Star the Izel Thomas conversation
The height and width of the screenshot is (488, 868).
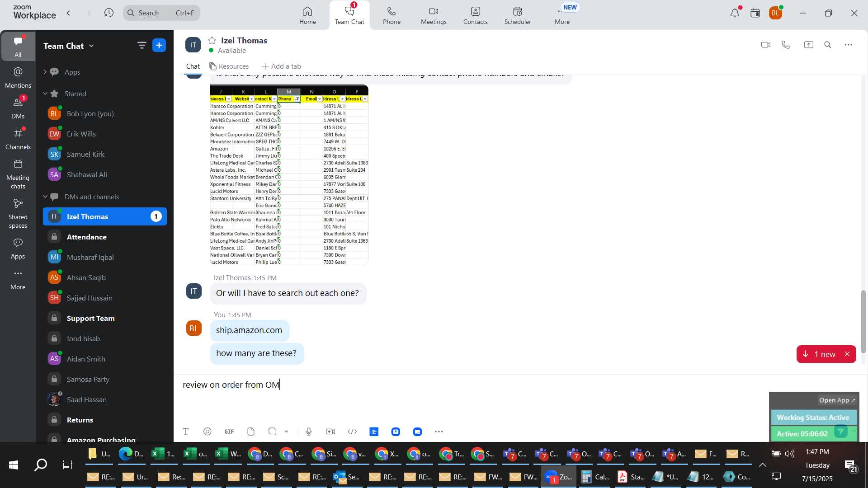click(x=212, y=40)
